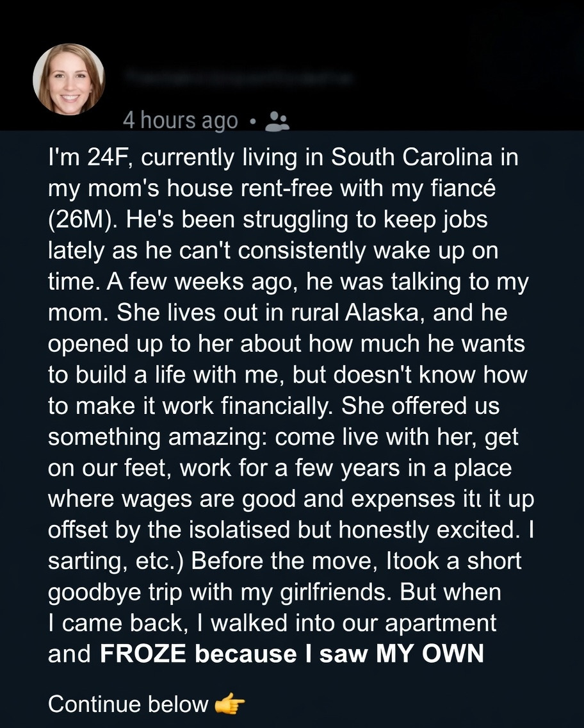Click the blurred username beside the avatar
The height and width of the screenshot is (728, 584).
(x=238, y=78)
